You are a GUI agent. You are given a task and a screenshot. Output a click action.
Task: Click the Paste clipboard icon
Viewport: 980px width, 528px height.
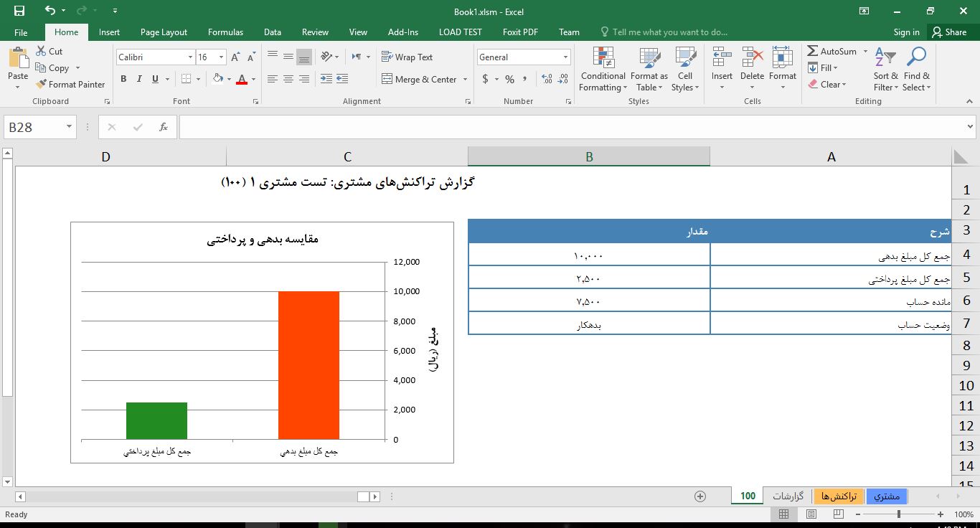click(x=18, y=57)
